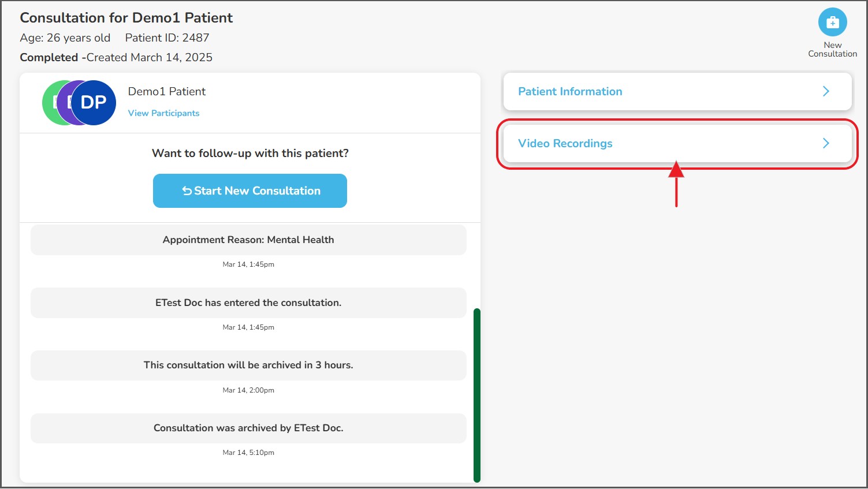The image size is (868, 489).
Task: Click the New Consultation briefcase icon
Action: [832, 23]
